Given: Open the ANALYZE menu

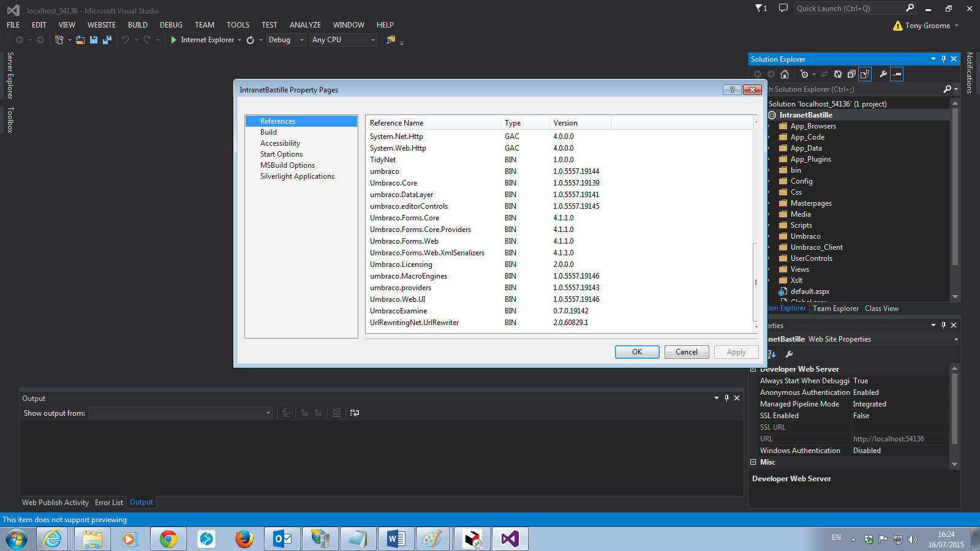Looking at the screenshot, I should coord(305,25).
